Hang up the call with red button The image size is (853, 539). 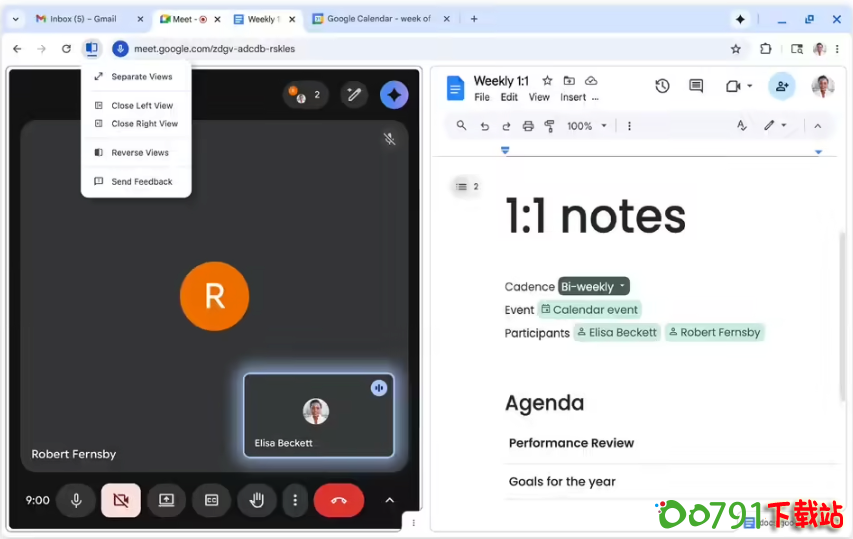(339, 500)
